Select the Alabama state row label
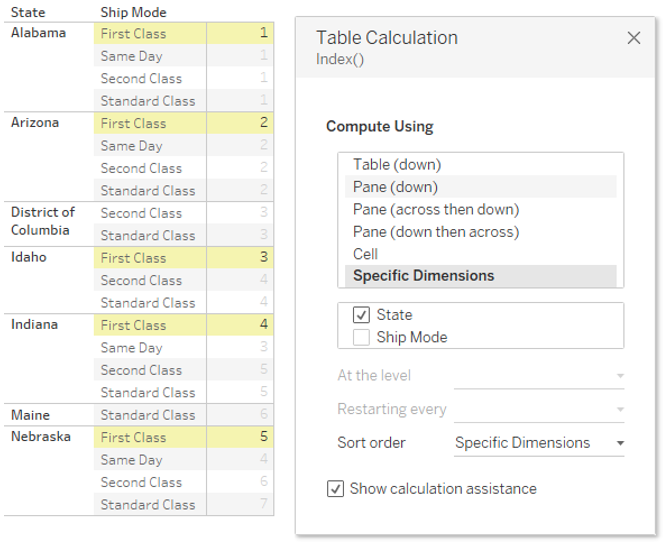 coord(38,33)
